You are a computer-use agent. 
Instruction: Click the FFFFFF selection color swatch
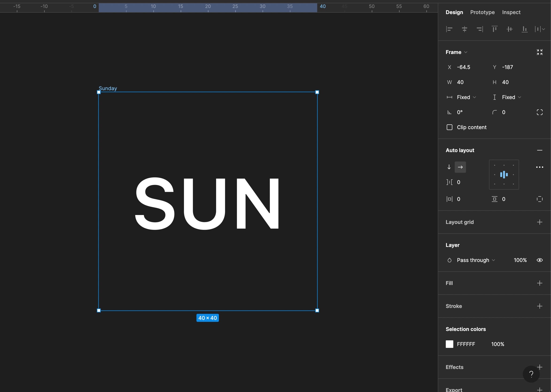point(449,344)
